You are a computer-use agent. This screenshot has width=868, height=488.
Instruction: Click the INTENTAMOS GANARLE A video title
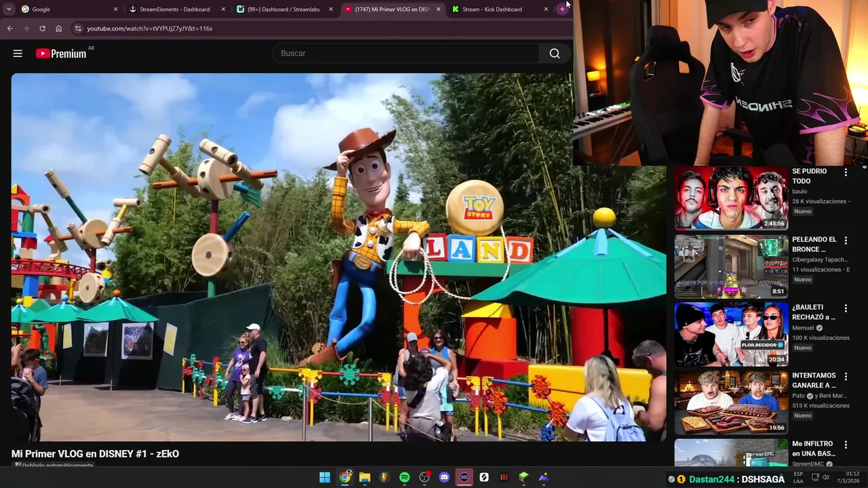[814, 380]
